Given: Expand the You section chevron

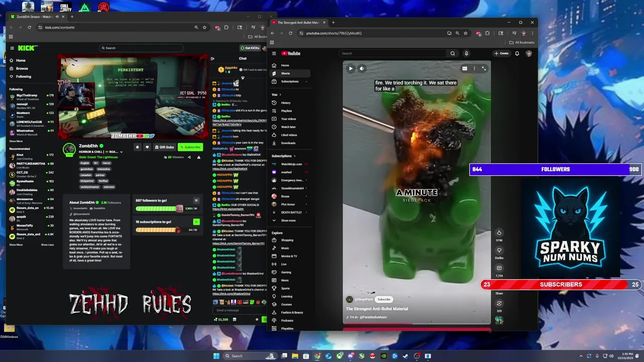Looking at the screenshot, I should pos(280,95).
